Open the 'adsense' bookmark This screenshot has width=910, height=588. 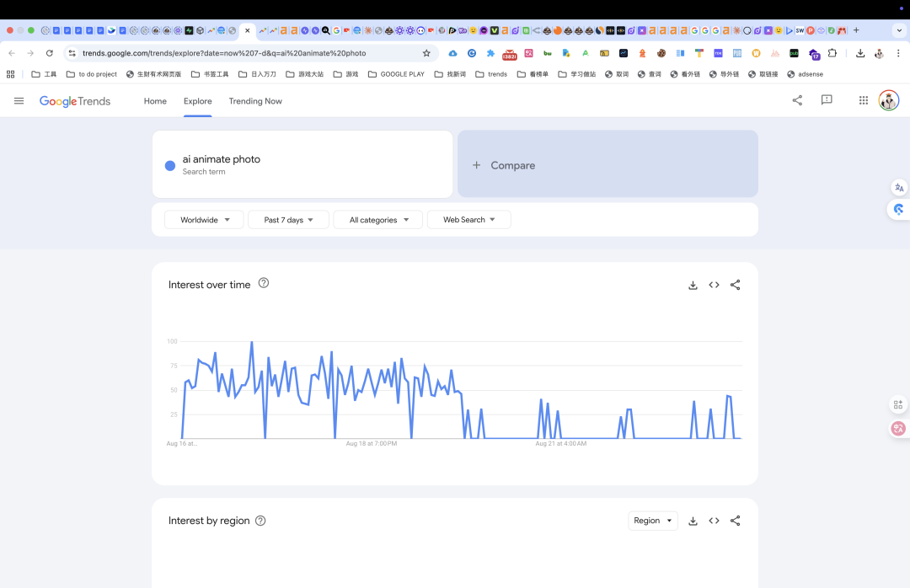[805, 74]
